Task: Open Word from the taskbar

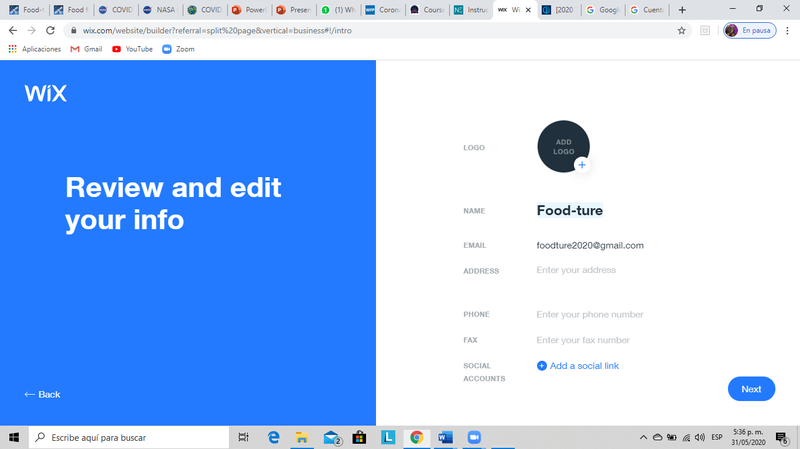Action: tap(445, 437)
